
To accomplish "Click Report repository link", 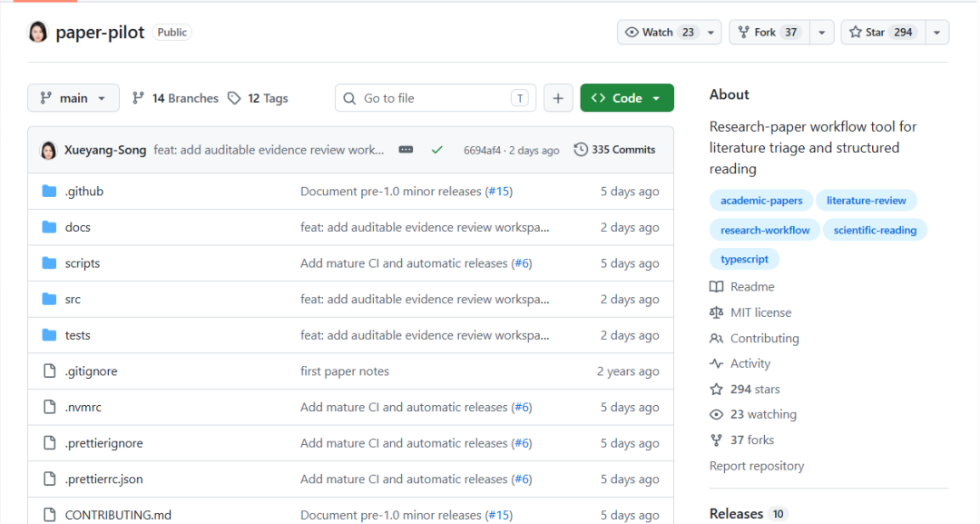I will click(756, 466).
